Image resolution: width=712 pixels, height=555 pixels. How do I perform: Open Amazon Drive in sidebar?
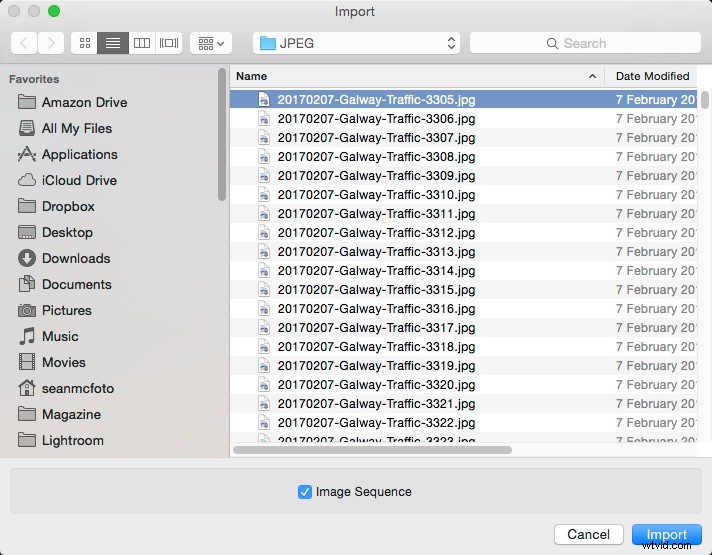[x=84, y=102]
